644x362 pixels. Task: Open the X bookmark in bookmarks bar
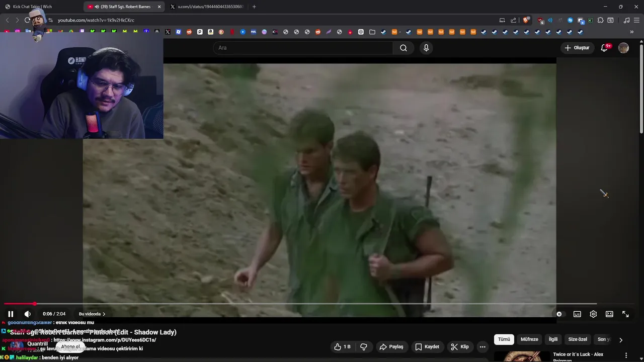tap(168, 32)
